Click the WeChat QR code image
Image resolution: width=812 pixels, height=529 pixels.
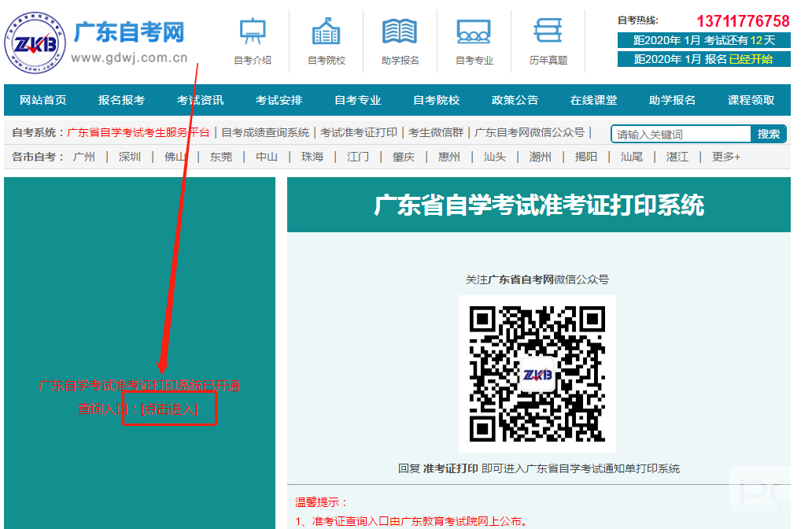[x=537, y=374]
